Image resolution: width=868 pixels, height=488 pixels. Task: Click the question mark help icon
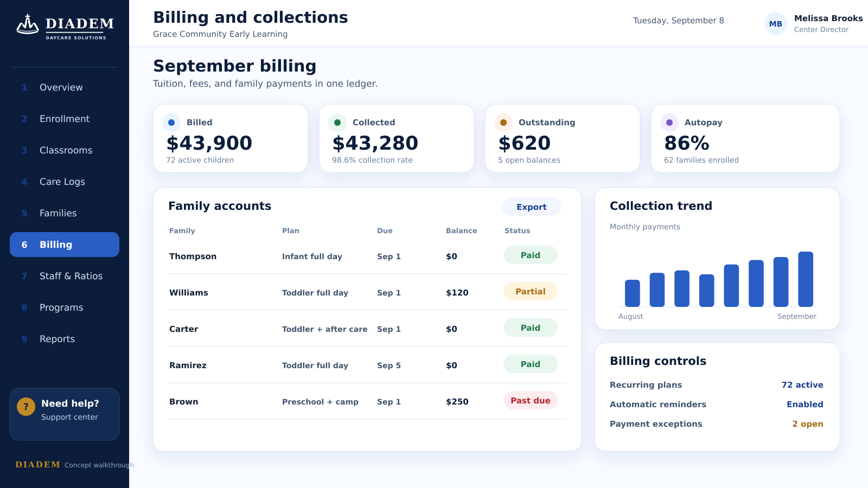pyautogui.click(x=26, y=407)
